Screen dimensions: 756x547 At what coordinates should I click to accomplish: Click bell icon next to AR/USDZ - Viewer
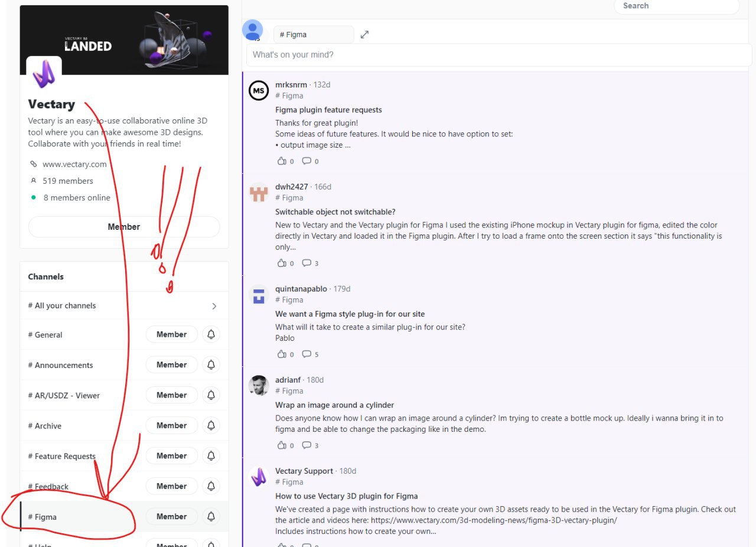(211, 395)
